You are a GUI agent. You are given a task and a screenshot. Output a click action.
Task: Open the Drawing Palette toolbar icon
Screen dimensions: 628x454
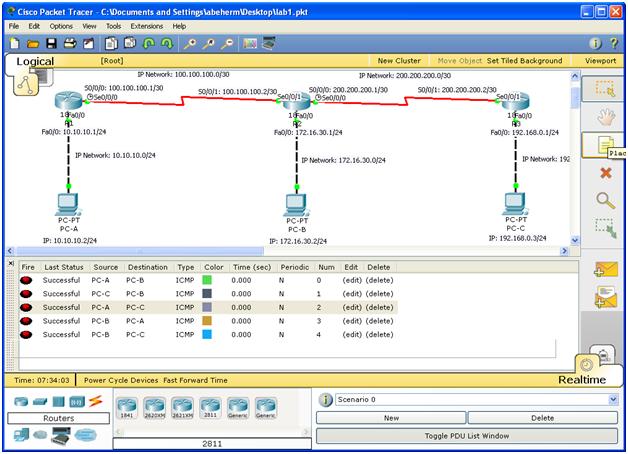250,43
